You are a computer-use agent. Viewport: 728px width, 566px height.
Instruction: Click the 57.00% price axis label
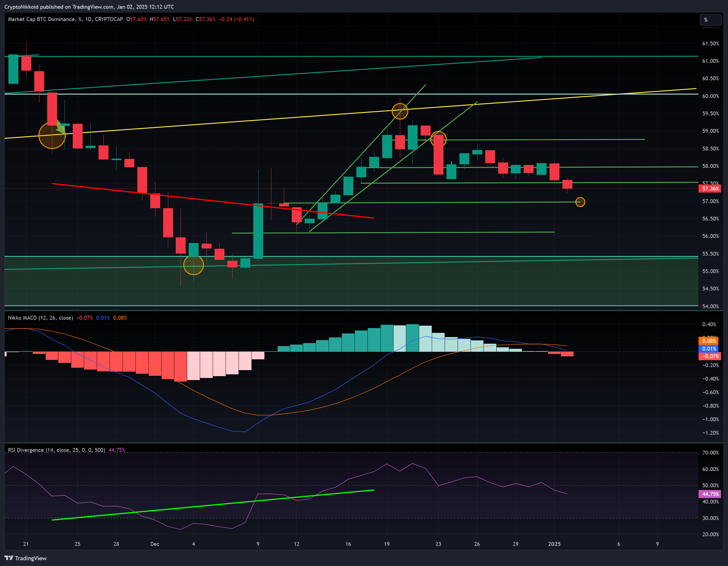click(x=711, y=201)
